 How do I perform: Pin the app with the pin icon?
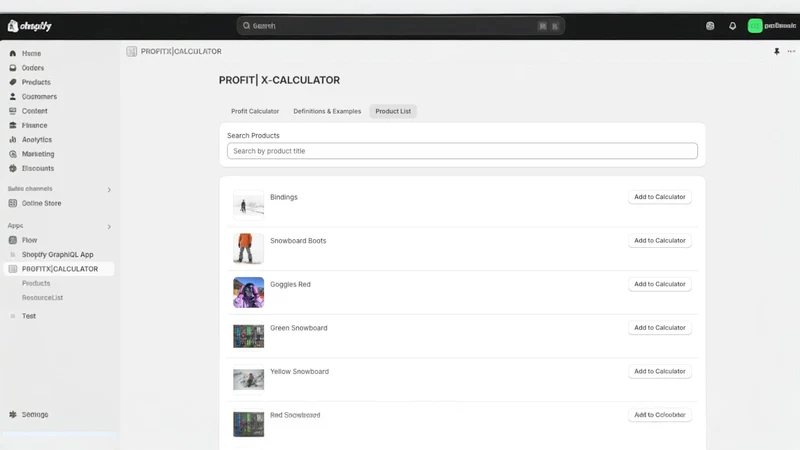777,51
